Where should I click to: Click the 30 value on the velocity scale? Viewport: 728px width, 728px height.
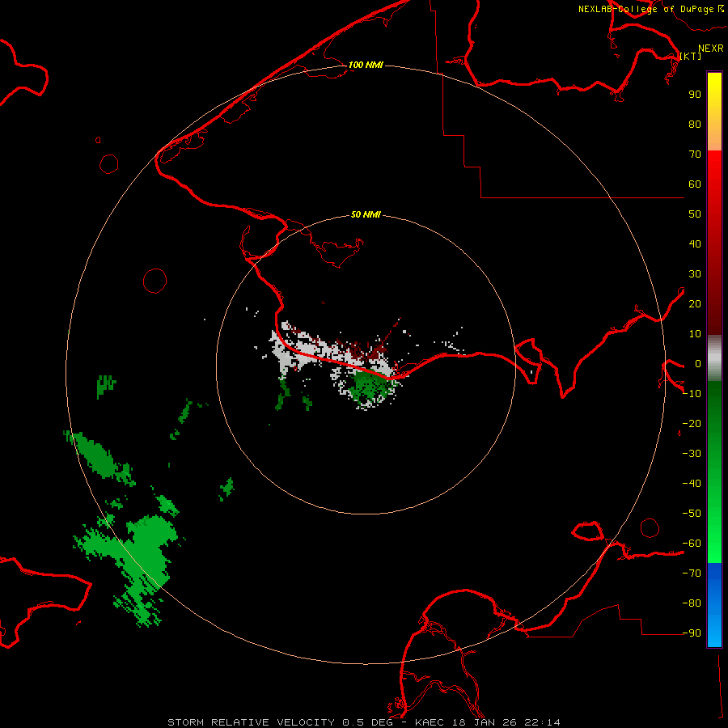pos(695,274)
